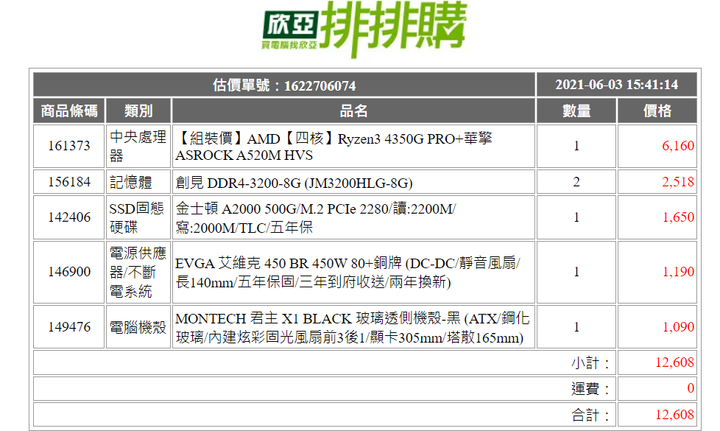Click total value 12,608 beside 合計
This screenshot has width=720, height=431.
click(x=675, y=415)
